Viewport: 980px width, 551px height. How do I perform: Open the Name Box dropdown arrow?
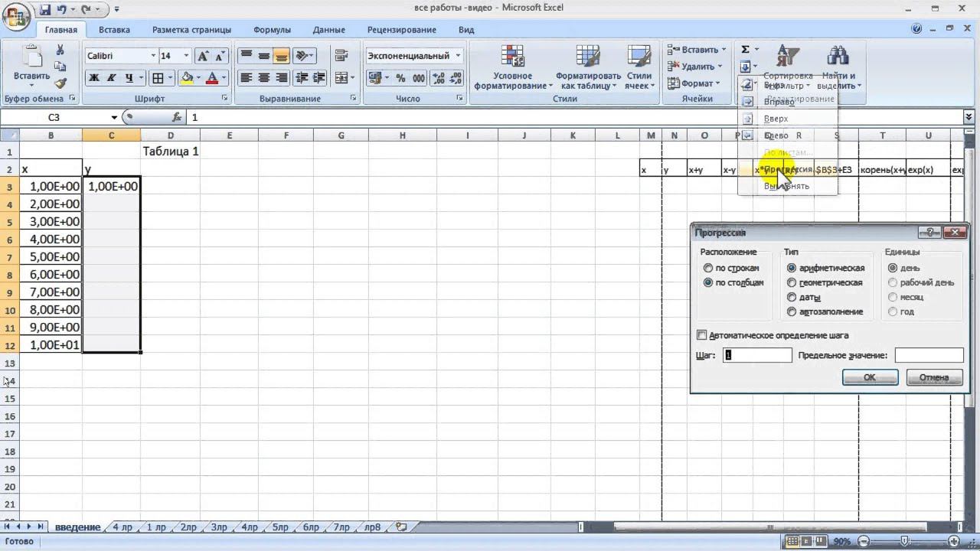(x=114, y=117)
